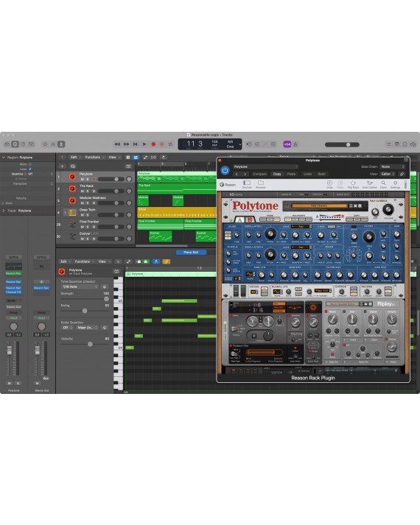Open the plugin View Editor dropdown
The height and width of the screenshot is (525, 420).
(x=388, y=174)
